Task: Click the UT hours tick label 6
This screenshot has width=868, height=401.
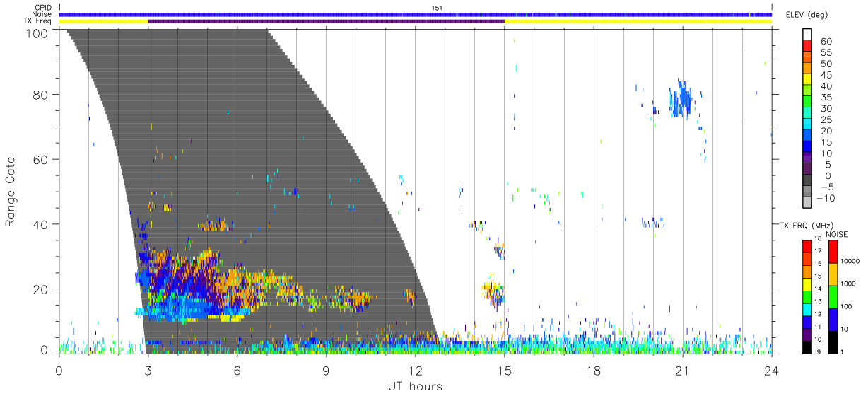Action: tap(237, 371)
